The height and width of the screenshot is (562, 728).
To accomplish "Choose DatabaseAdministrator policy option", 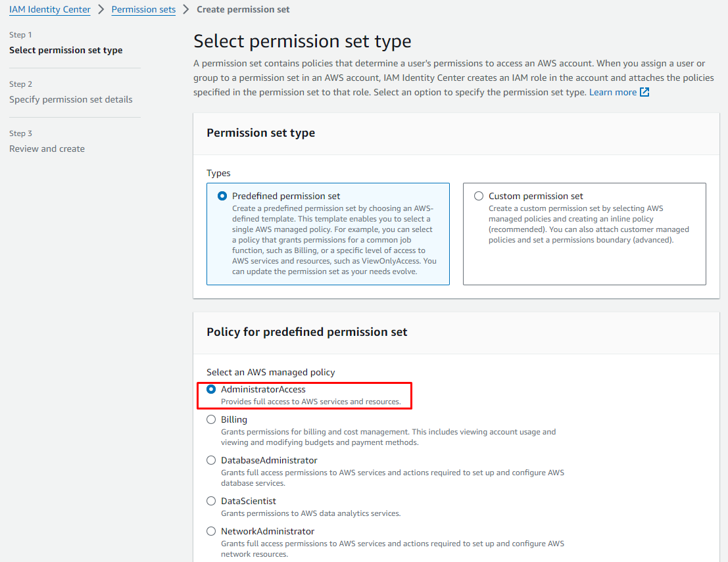I will [211, 460].
